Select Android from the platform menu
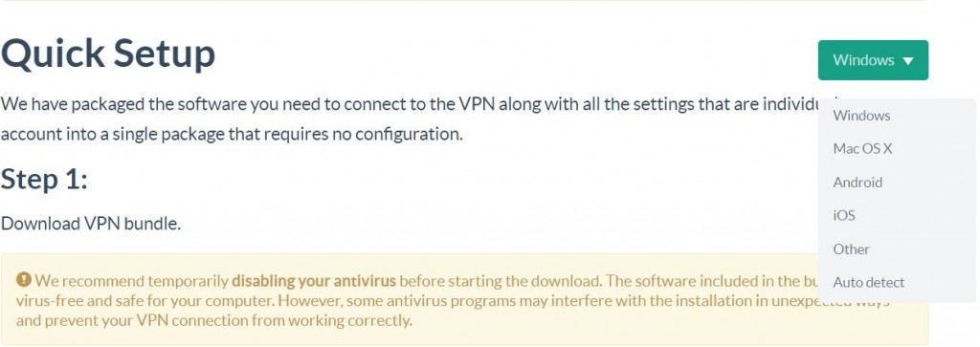This screenshot has width=980, height=347. (857, 183)
